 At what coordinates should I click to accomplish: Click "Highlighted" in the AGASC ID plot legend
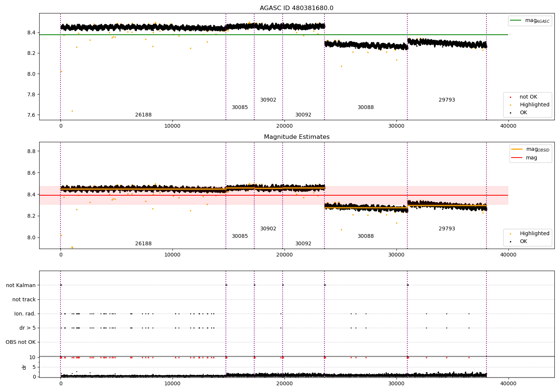click(x=535, y=105)
